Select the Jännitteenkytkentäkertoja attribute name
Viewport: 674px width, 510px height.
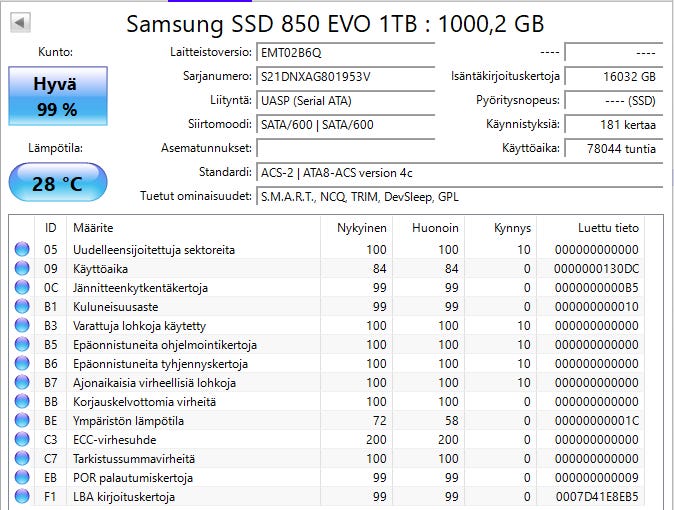[x=140, y=288]
